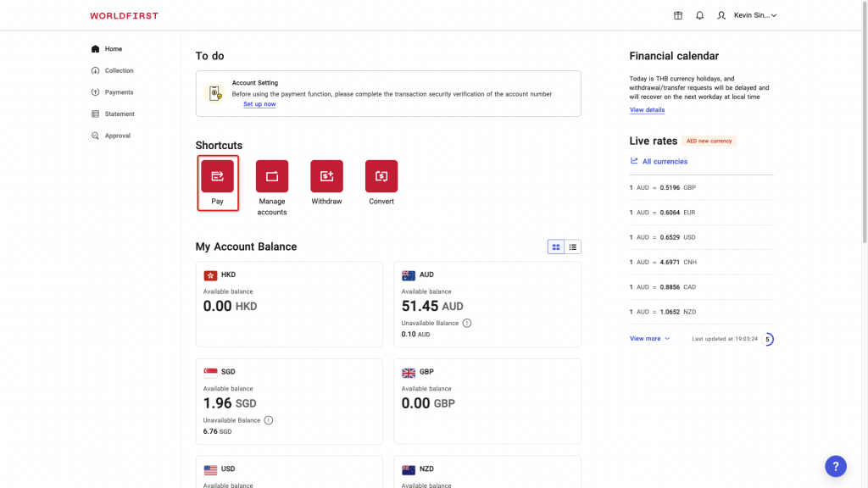Switch account balances to list view

[x=572, y=247]
